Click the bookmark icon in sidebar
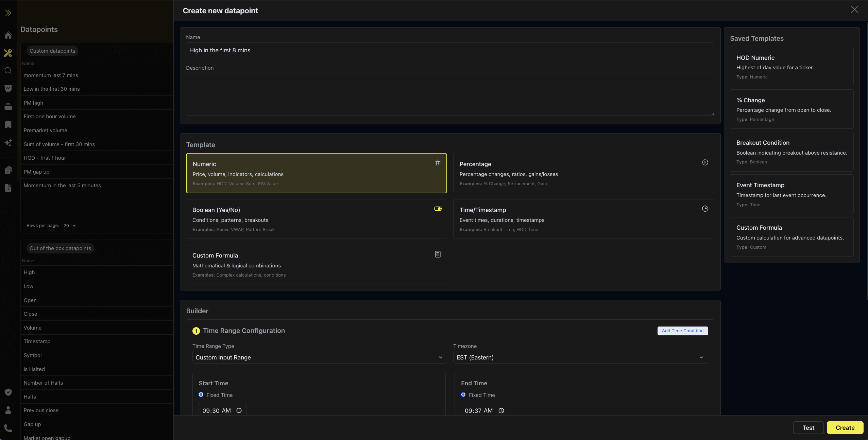 point(8,125)
